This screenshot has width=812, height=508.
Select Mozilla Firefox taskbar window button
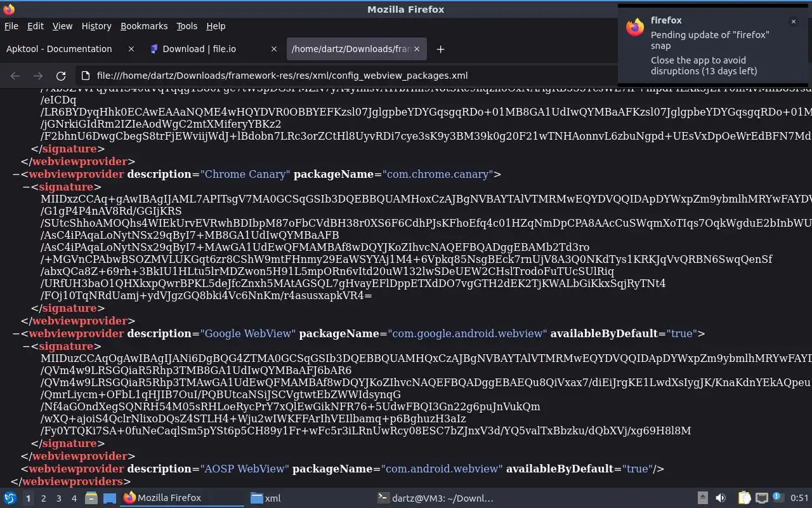click(183, 498)
